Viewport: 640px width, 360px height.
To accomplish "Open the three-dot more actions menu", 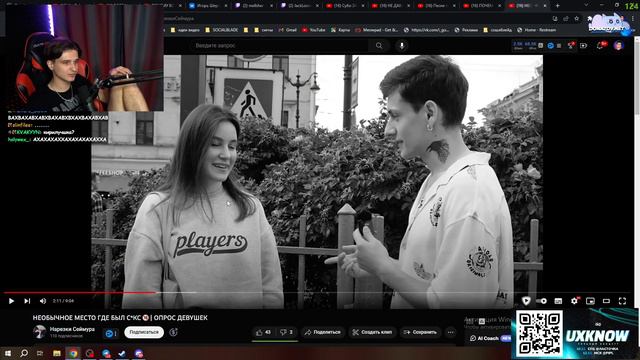I will coord(451,332).
